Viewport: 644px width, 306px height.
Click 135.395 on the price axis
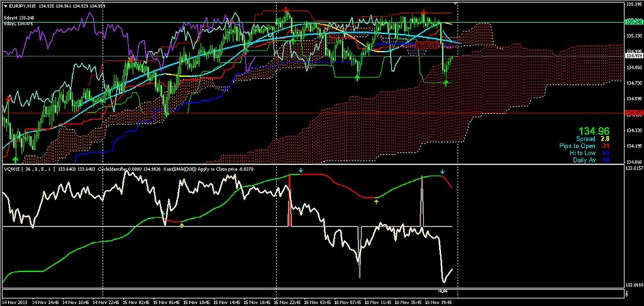tap(633, 4)
